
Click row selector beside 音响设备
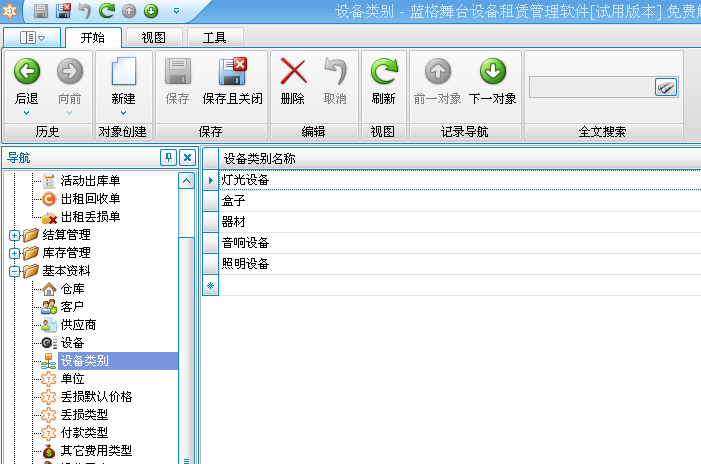(211, 243)
